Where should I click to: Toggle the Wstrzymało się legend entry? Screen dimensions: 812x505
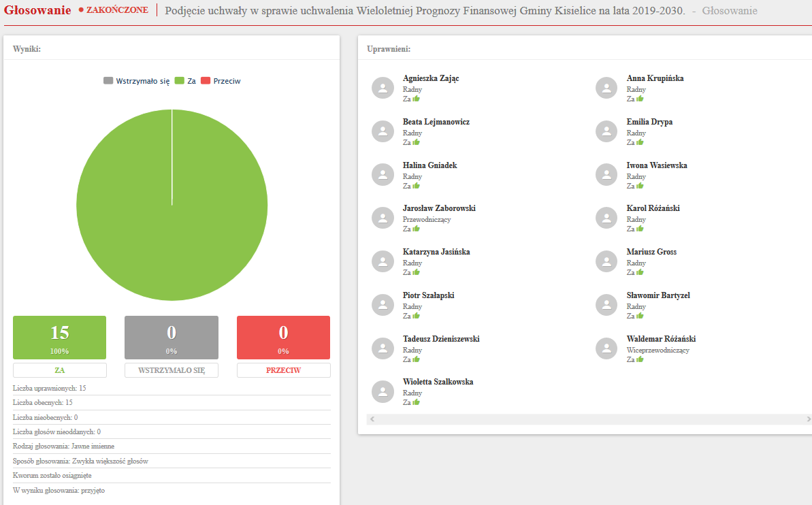tap(136, 81)
